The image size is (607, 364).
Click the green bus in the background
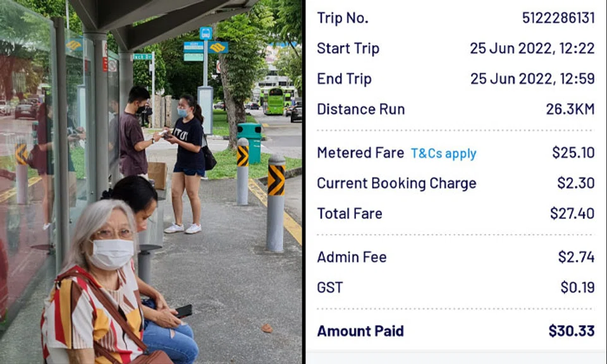click(x=275, y=100)
